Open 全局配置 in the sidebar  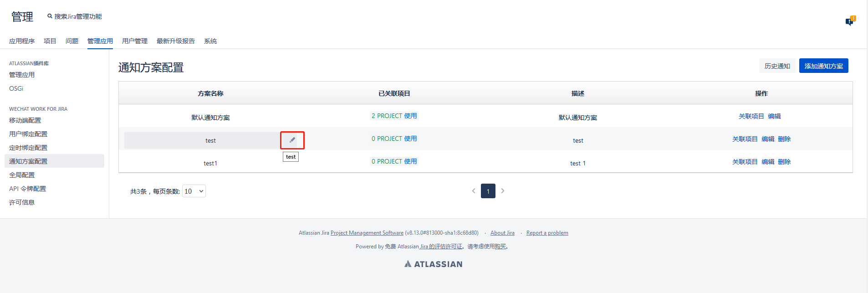click(22, 175)
